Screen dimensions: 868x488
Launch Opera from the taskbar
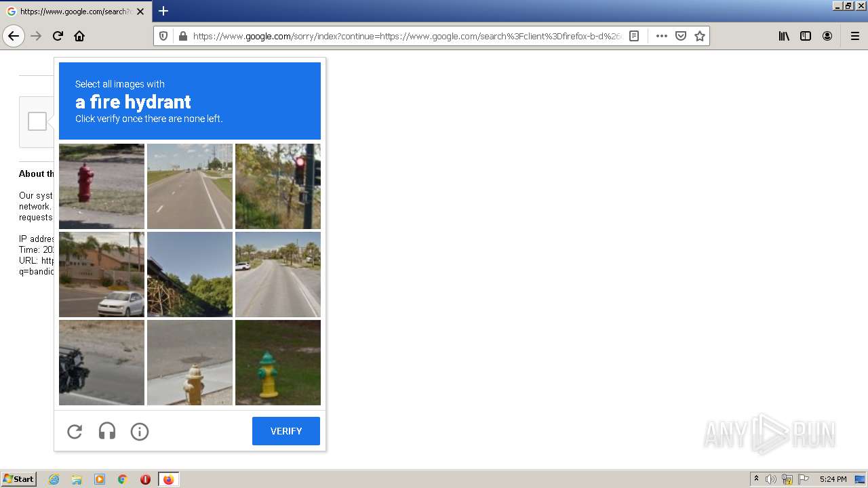tap(145, 479)
